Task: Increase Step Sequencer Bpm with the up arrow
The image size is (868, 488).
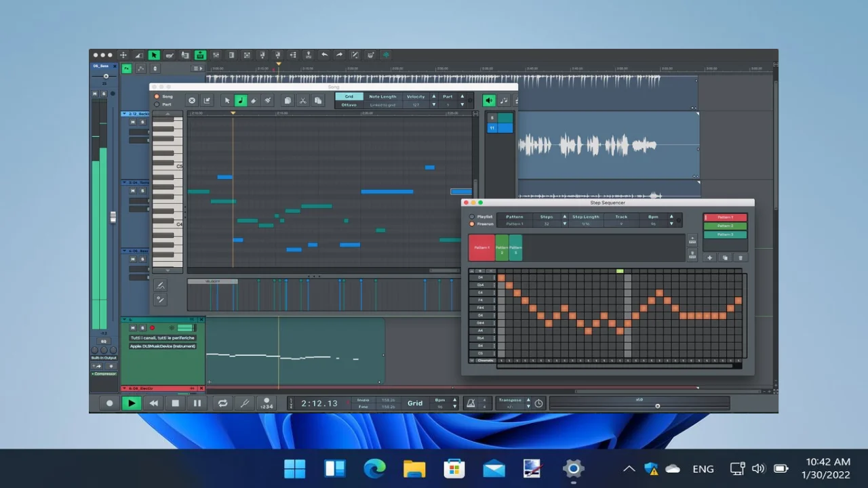Action: pos(672,217)
